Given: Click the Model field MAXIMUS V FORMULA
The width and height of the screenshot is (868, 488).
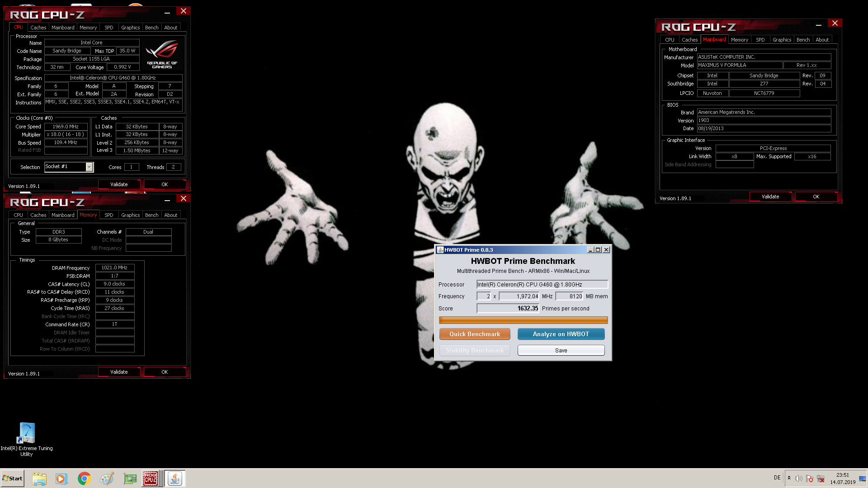Looking at the screenshot, I should [x=740, y=66].
